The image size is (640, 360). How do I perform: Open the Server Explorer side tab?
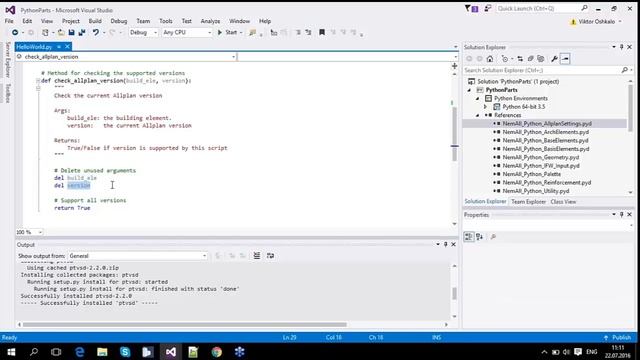click(7, 60)
